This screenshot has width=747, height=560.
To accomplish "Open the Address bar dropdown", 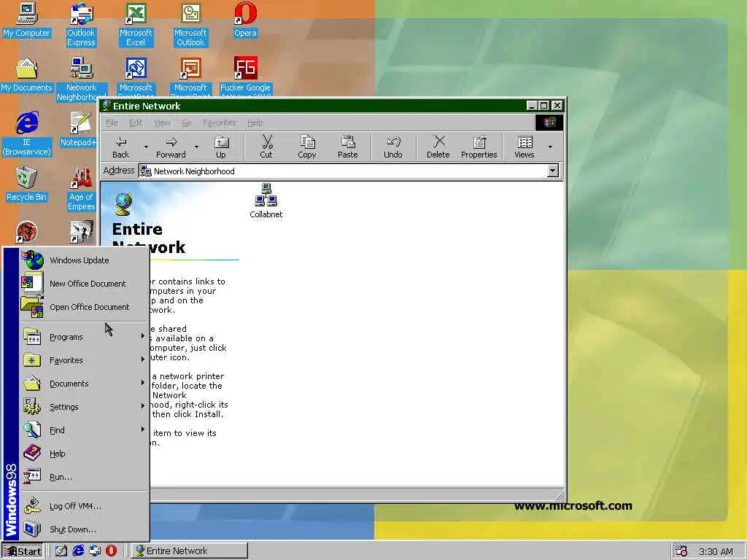I will pos(553,171).
